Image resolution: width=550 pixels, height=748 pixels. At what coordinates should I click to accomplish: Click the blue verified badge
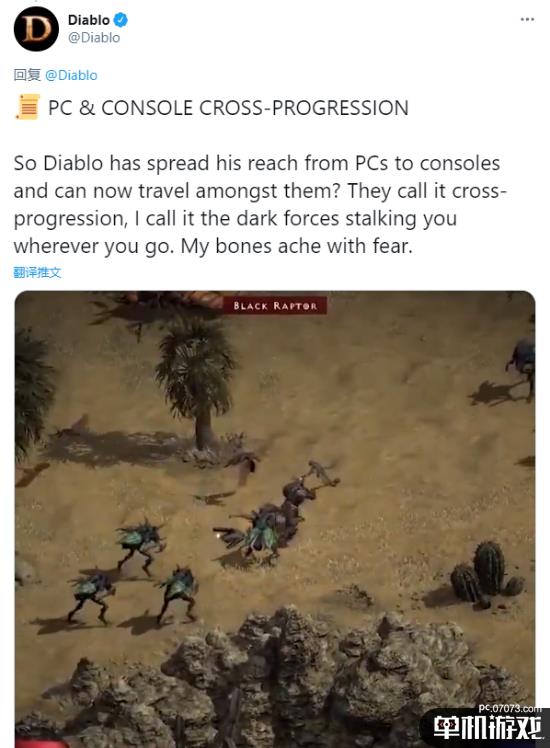(x=121, y=20)
